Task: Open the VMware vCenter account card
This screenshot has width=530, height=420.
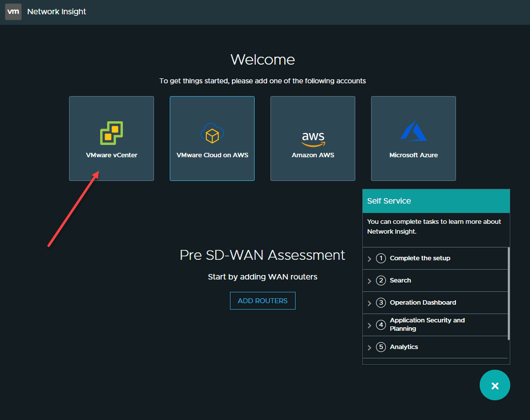Action: 111,139
